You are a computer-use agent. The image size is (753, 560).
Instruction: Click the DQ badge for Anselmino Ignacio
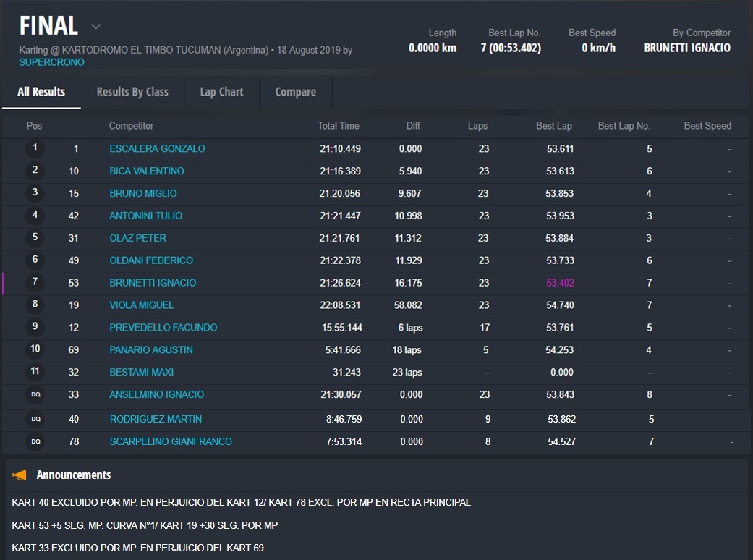[x=35, y=394]
